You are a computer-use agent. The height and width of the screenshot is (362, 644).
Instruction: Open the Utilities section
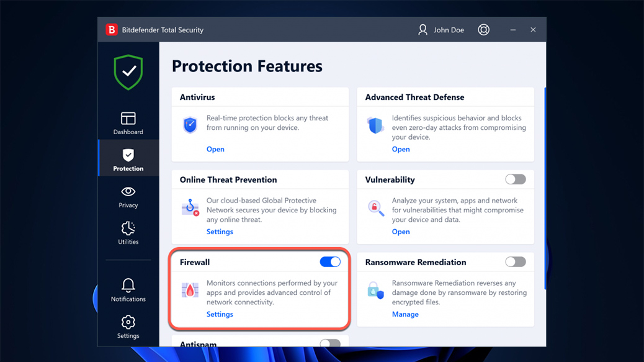[x=128, y=233]
